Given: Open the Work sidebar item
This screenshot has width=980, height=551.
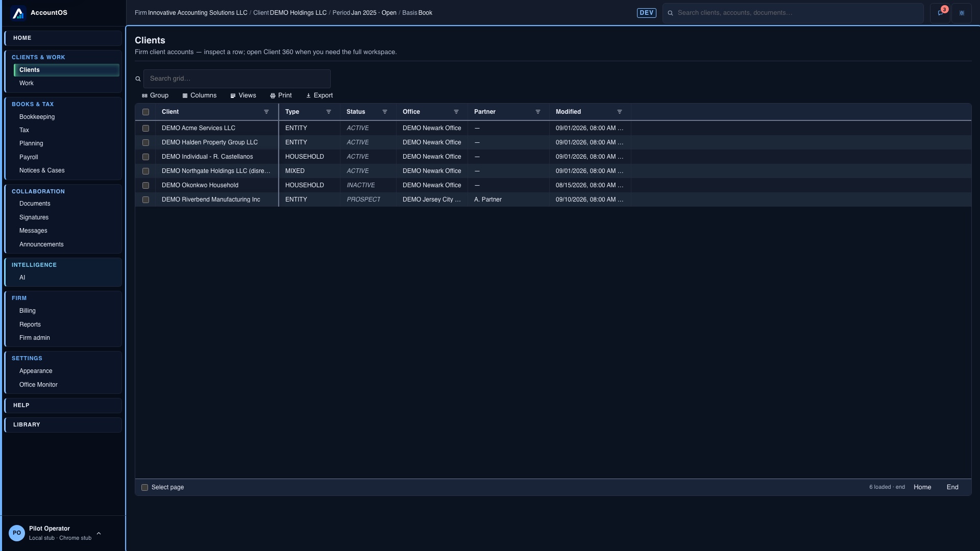Looking at the screenshot, I should click(x=27, y=83).
